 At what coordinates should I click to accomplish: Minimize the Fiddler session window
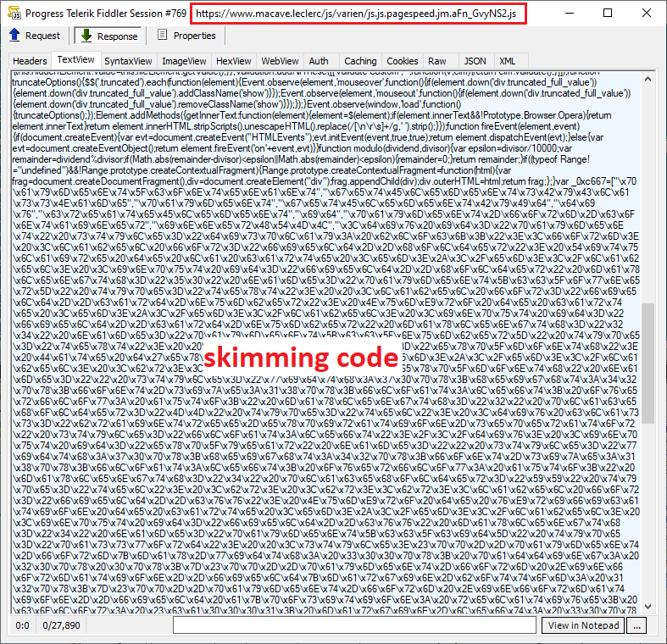point(570,14)
